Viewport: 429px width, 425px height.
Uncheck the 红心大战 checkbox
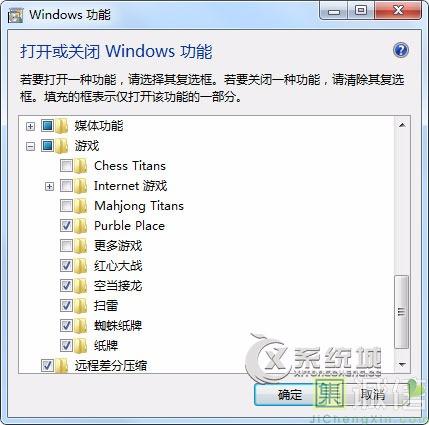66,266
